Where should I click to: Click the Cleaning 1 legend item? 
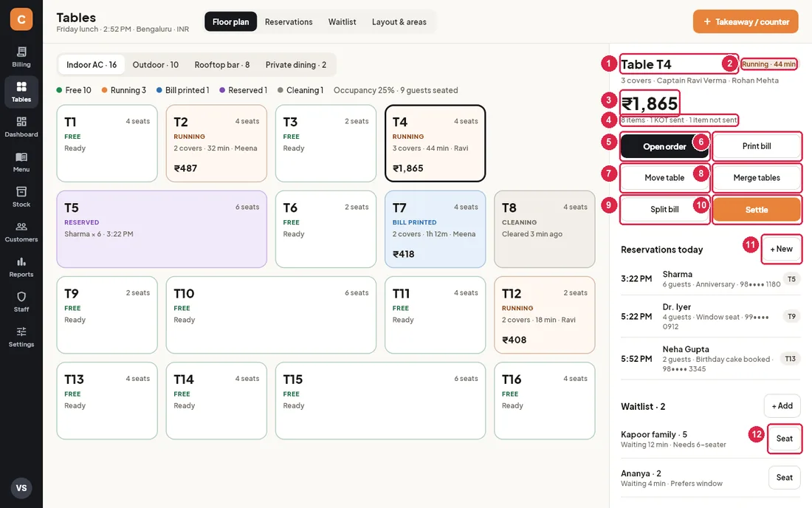coord(300,90)
